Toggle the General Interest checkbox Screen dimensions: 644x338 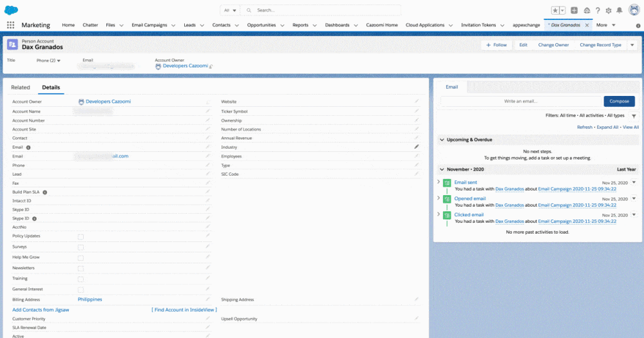tap(80, 290)
